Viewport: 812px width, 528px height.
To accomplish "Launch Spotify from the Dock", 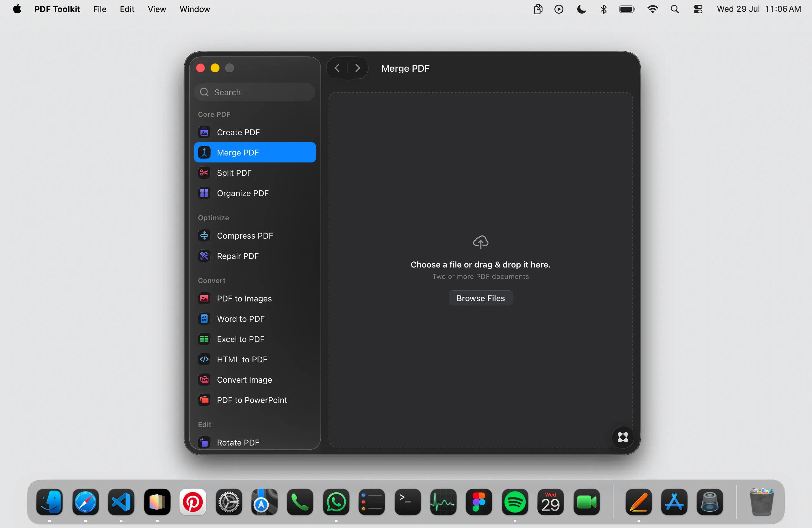I will click(515, 502).
